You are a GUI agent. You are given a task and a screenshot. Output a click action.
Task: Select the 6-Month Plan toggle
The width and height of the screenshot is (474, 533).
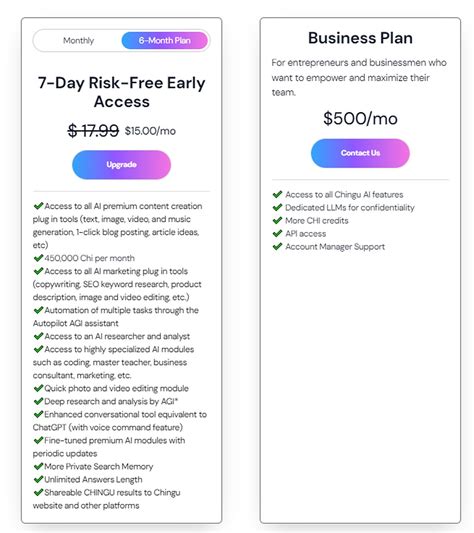(165, 40)
